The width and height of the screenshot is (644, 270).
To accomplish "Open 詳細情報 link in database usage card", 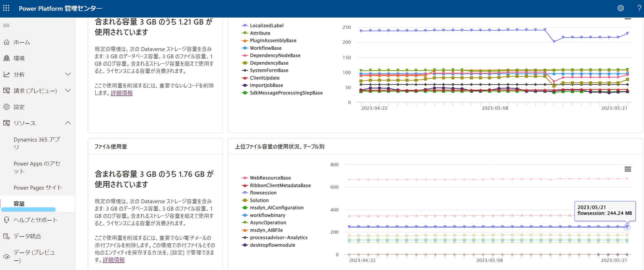I will [x=122, y=93].
